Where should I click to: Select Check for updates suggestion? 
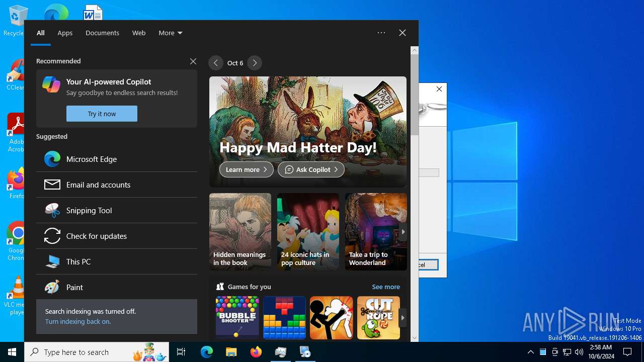(117, 236)
